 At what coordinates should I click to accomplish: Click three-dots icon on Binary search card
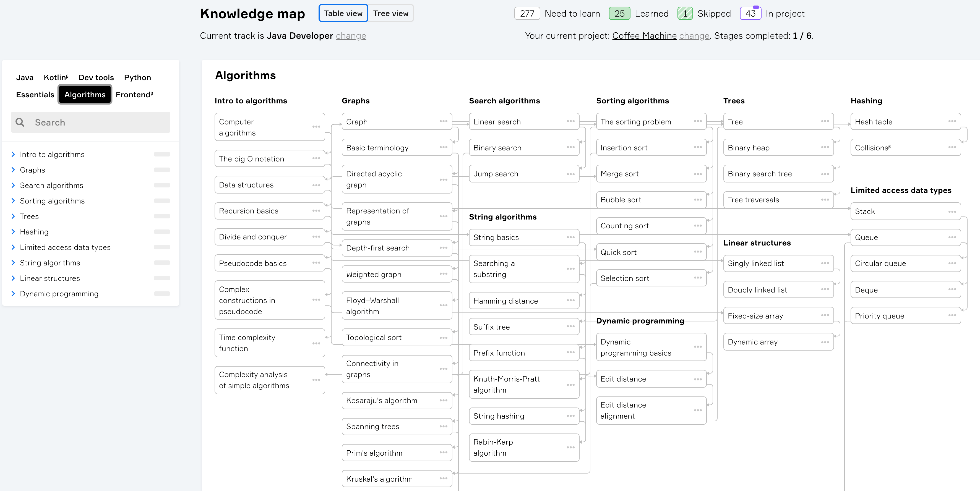tap(570, 148)
